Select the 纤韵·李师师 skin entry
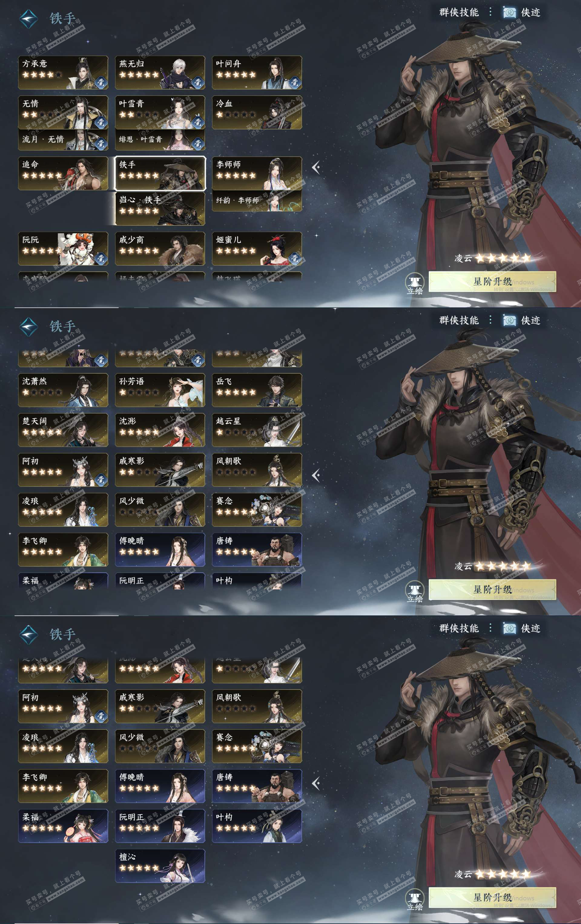The image size is (581, 924). pyautogui.click(x=257, y=201)
